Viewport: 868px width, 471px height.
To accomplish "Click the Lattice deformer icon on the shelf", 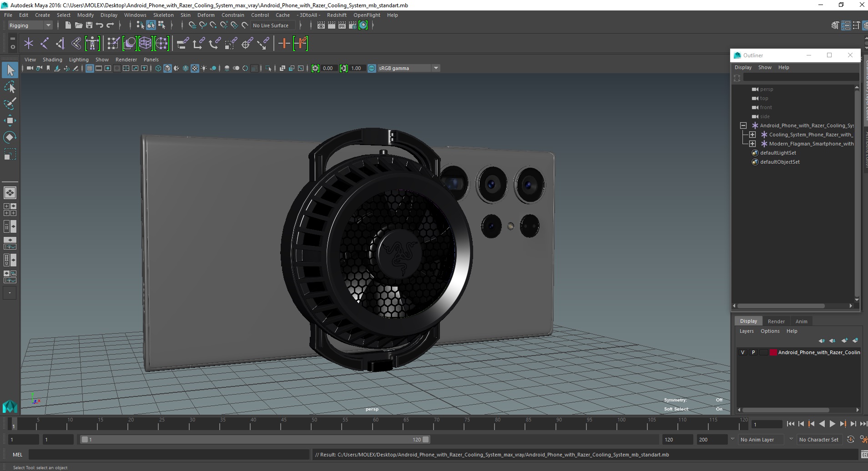I will [145, 44].
